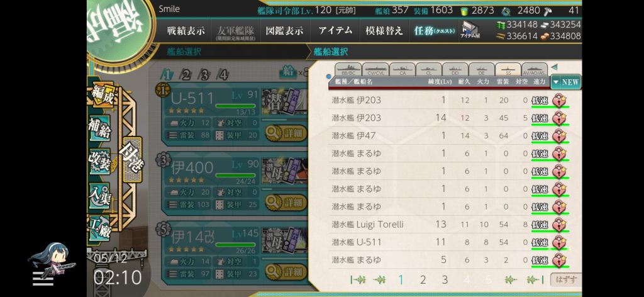Open the hamburger menu at bottom left
644x297 pixels.
pos(43,279)
